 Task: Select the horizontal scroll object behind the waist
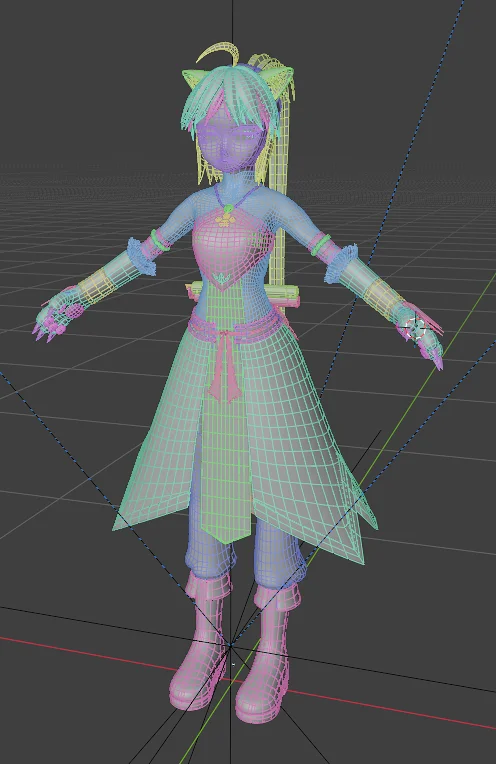244,296
